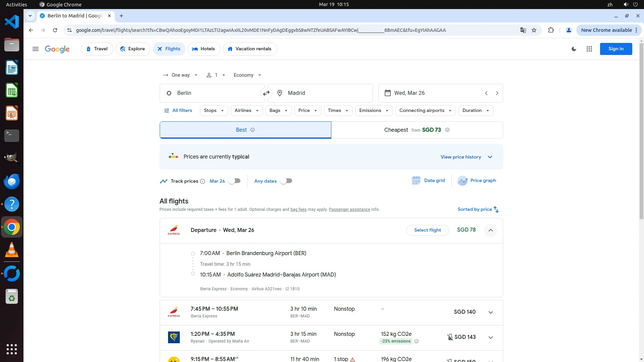Open main hamburger menu
The image size is (644, 362).
click(x=36, y=49)
